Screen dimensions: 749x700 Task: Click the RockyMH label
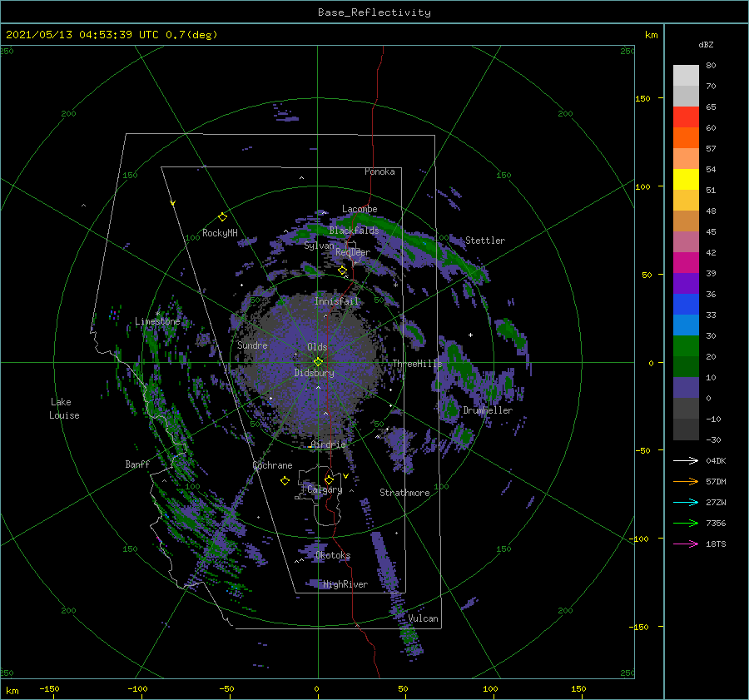tap(220, 233)
